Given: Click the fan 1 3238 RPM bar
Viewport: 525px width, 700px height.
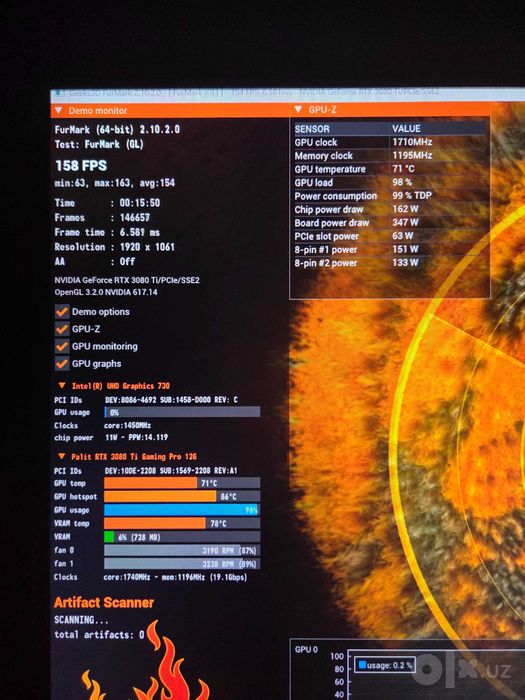Looking at the screenshot, I should click(182, 564).
